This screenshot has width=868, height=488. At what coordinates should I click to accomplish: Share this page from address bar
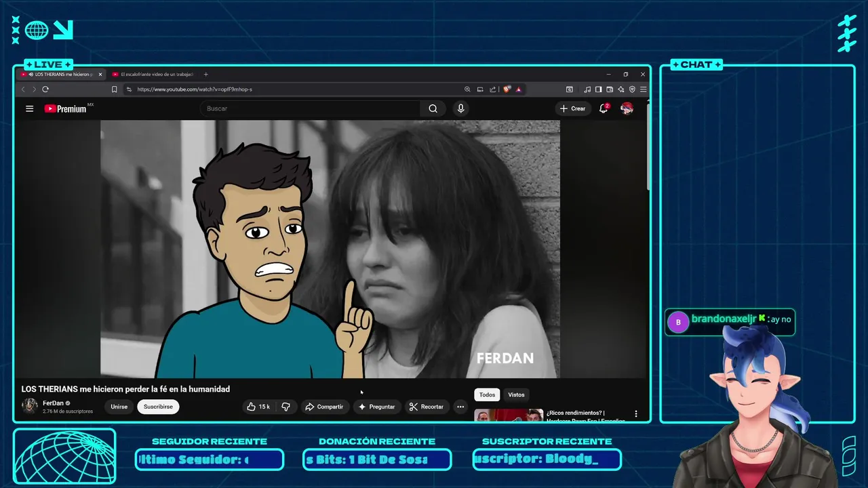(493, 89)
